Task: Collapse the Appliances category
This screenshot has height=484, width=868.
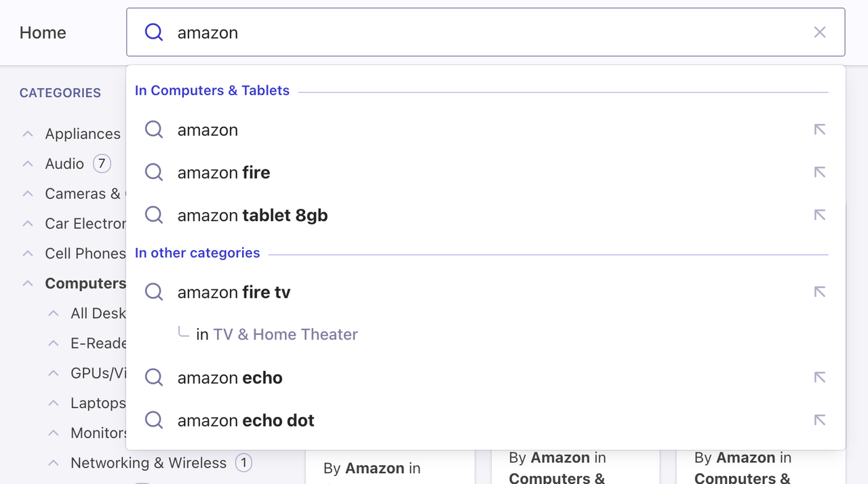Action: (x=27, y=134)
